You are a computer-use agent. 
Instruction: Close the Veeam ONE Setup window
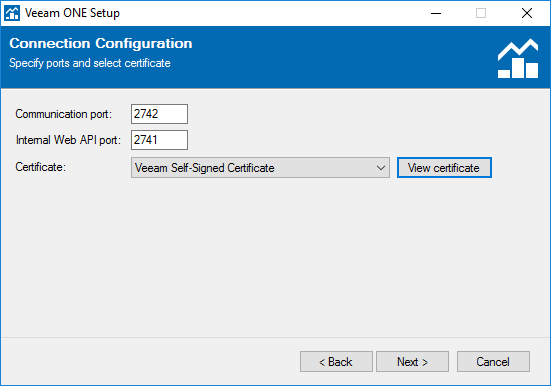pos(527,13)
